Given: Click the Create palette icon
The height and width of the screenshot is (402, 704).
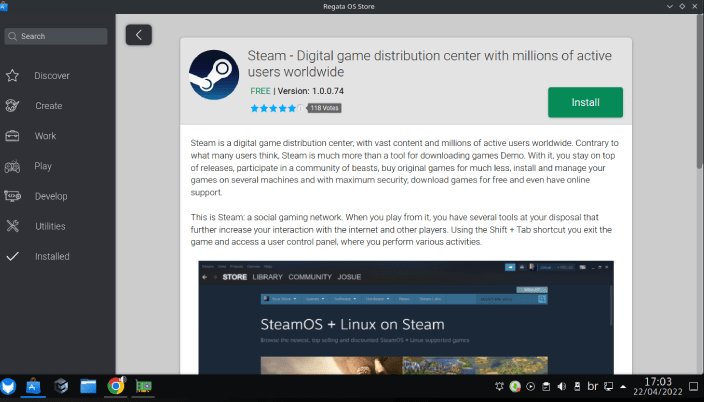Looking at the screenshot, I should (x=12, y=106).
